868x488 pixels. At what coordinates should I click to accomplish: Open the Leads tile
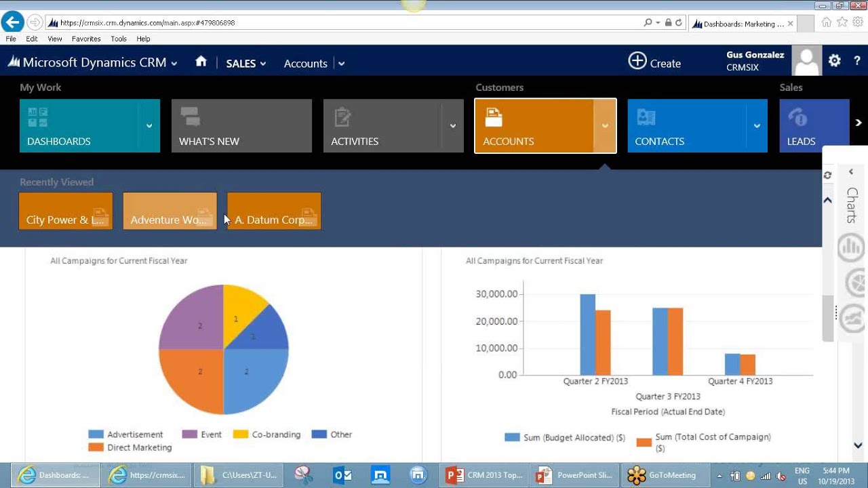tap(814, 126)
